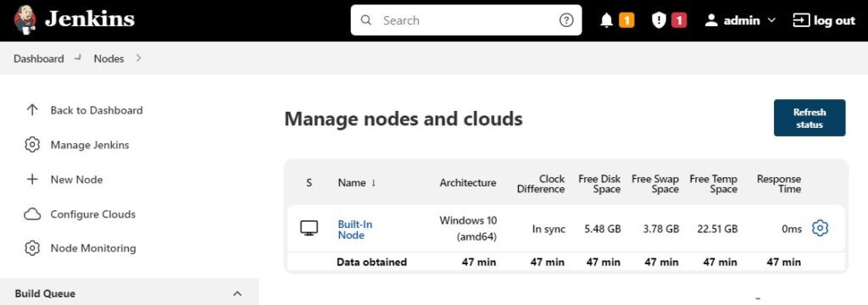Click the Back to Dashboard arrow icon
This screenshot has height=305, width=868.
coord(32,110)
